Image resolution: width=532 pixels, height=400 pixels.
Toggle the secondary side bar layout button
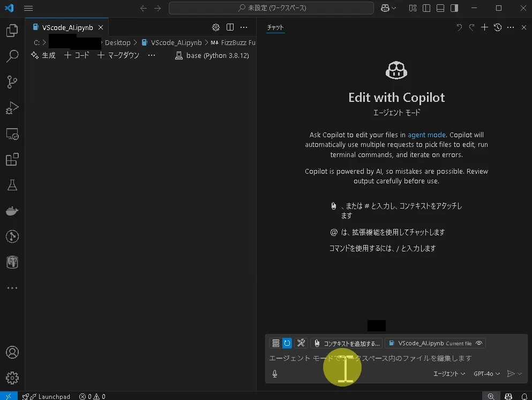pyautogui.click(x=454, y=8)
